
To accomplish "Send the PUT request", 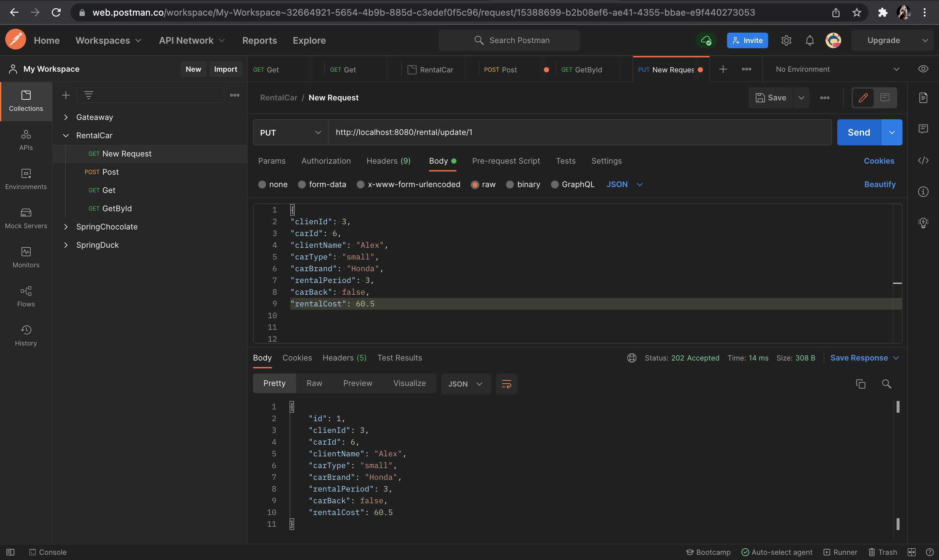I will (x=859, y=132).
